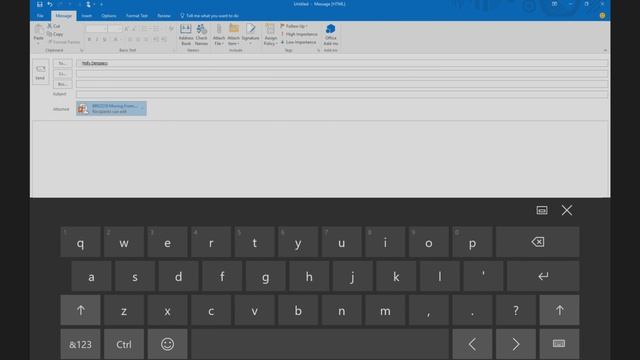Click the Copy command

click(55, 34)
